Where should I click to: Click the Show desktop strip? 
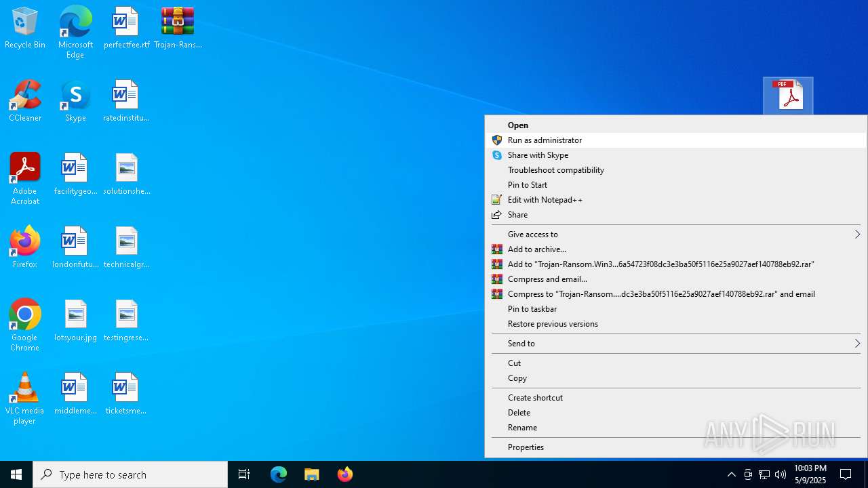(x=866, y=474)
